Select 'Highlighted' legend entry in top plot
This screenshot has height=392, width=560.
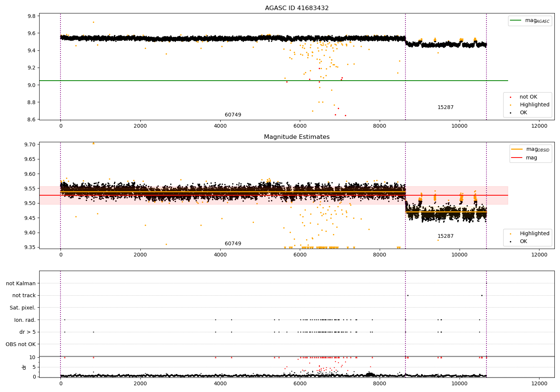[535, 105]
